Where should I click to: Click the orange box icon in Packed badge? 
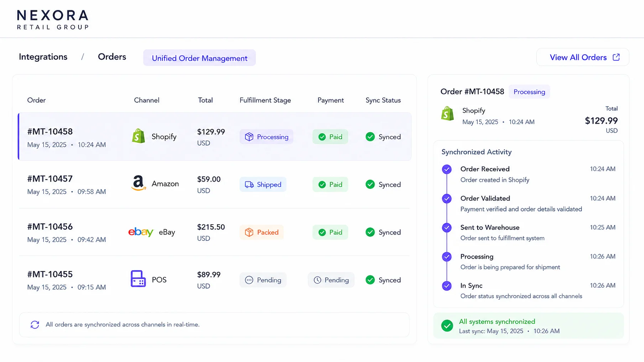pyautogui.click(x=249, y=232)
